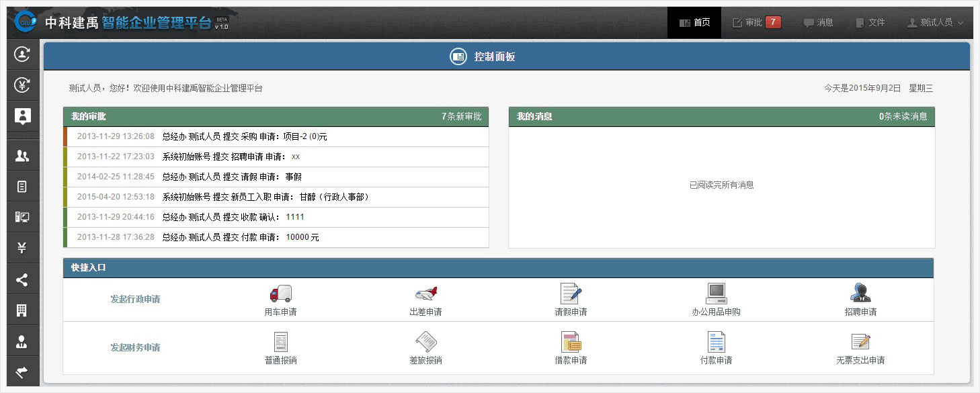Click the headset person icon for 招聘申请
The height and width of the screenshot is (393, 980).
coord(860,294)
